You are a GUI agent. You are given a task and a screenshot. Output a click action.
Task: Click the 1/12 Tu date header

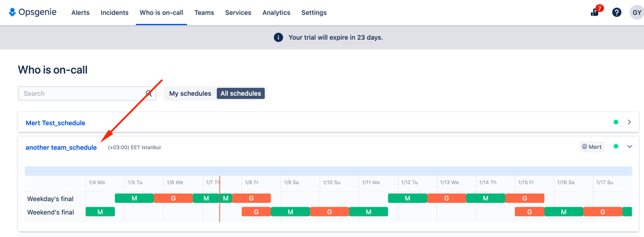(x=409, y=182)
